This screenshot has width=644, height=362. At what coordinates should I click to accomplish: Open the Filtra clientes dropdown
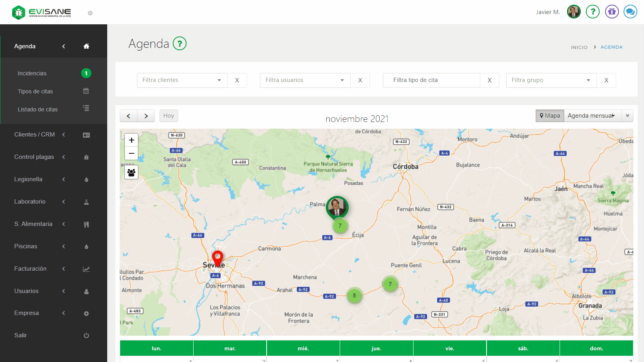182,80
